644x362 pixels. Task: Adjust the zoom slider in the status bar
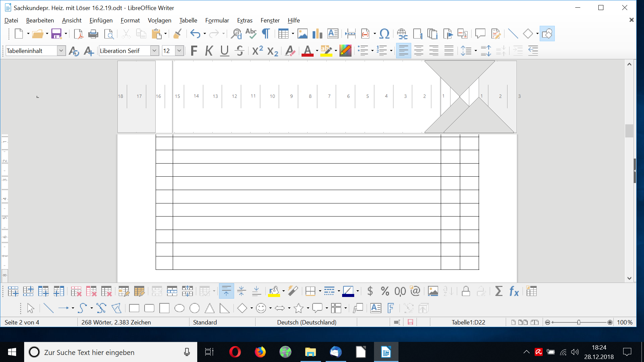pyautogui.click(x=579, y=322)
